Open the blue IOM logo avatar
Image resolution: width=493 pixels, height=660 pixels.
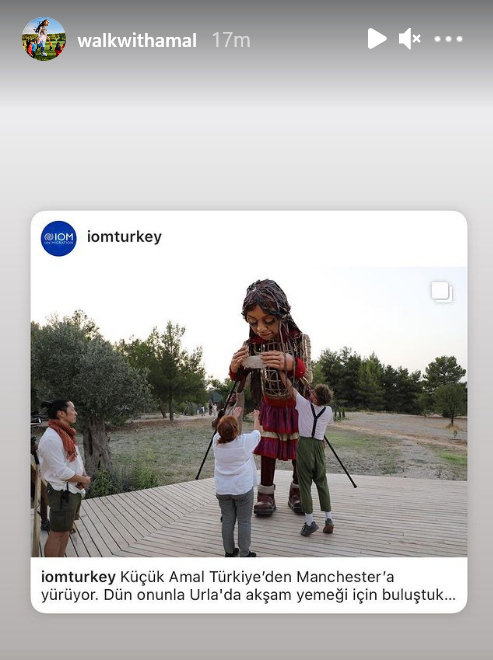click(59, 238)
